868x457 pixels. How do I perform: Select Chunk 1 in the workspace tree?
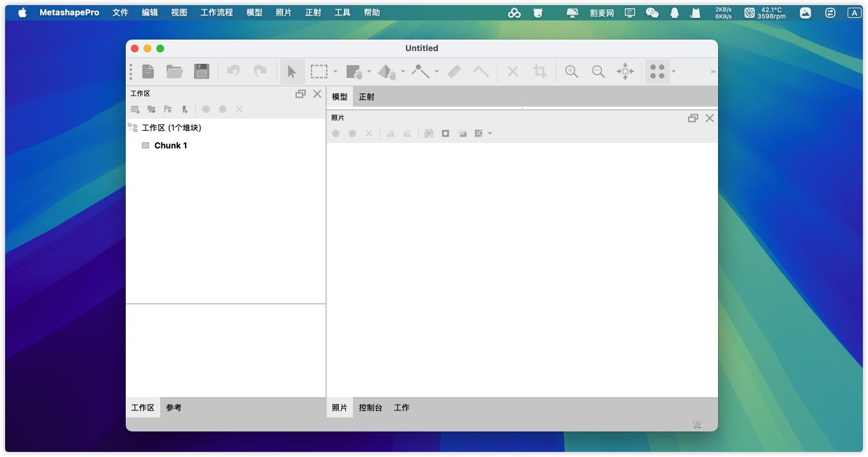170,146
